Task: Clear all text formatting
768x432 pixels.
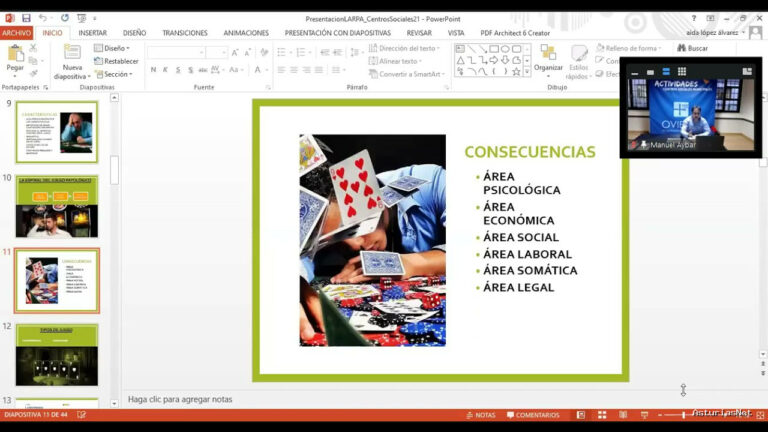Action: click(x=264, y=52)
